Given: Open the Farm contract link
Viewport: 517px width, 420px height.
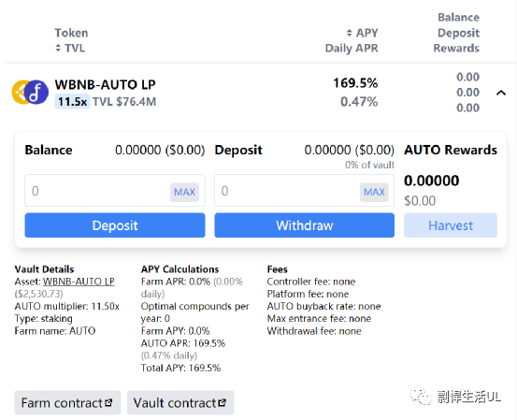Looking at the screenshot, I should click(x=67, y=403).
